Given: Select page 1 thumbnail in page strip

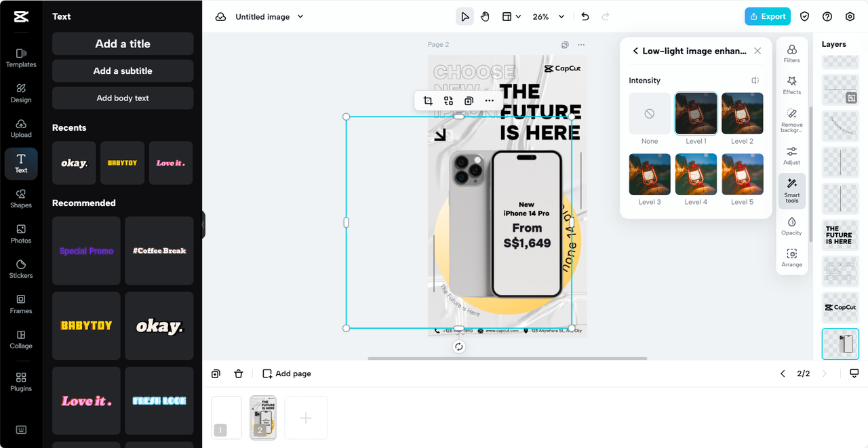Looking at the screenshot, I should pos(226,418).
